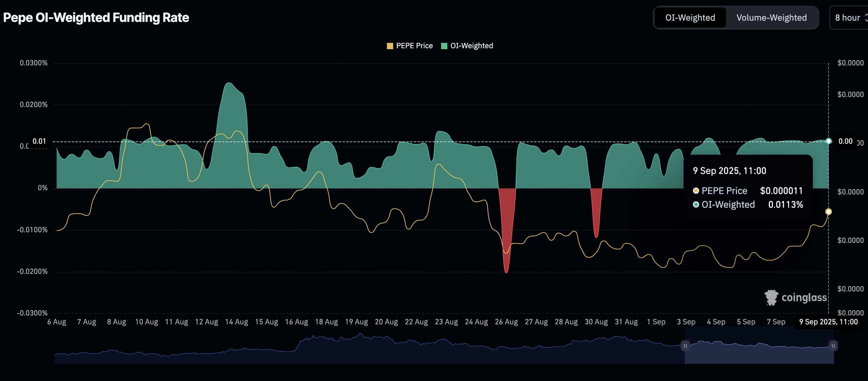Screen dimensions: 868x381
Task: Click the Pepe OI-Weighted Funding Rate title
Action: tap(96, 18)
